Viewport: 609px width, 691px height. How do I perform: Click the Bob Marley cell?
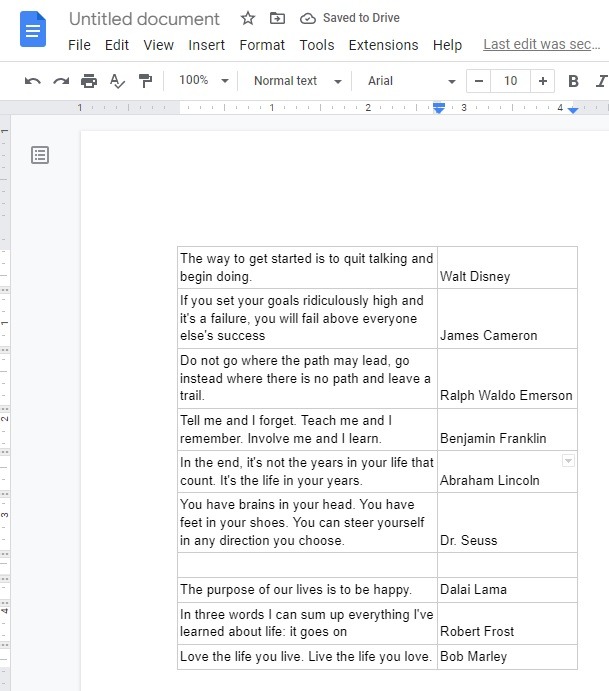[x=507, y=657]
